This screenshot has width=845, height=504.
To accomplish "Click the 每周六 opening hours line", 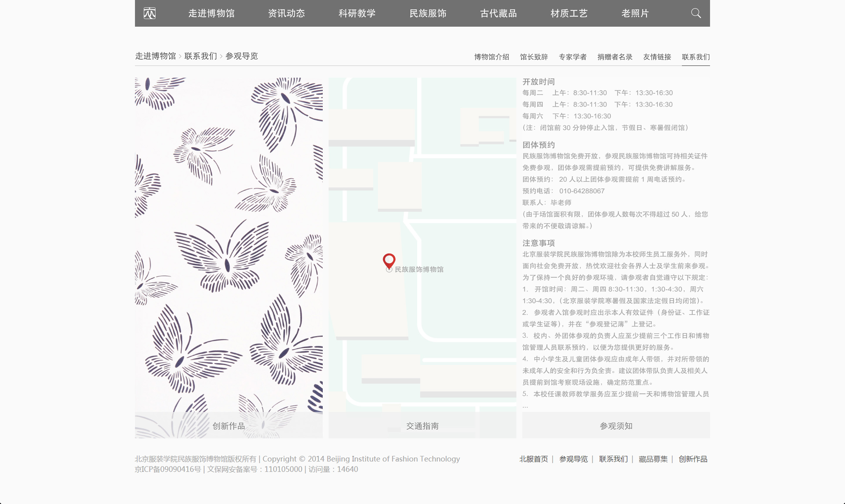I will 566,116.
